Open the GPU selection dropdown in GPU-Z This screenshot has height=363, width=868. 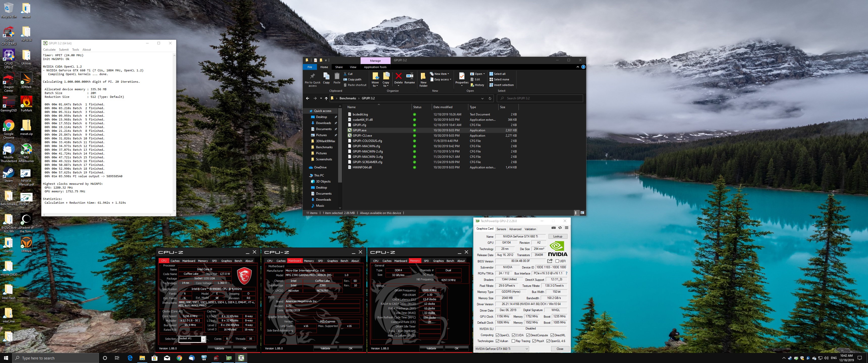coord(502,349)
